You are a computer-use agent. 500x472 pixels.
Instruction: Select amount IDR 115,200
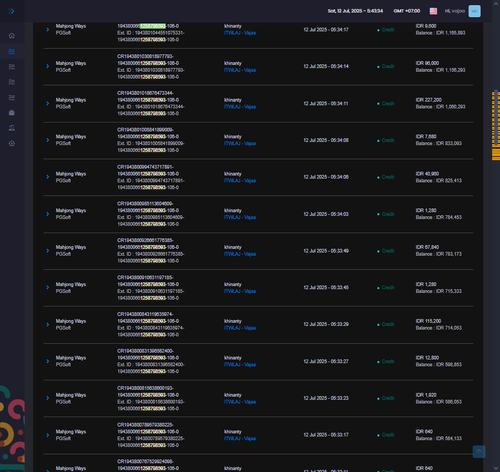(x=428, y=321)
